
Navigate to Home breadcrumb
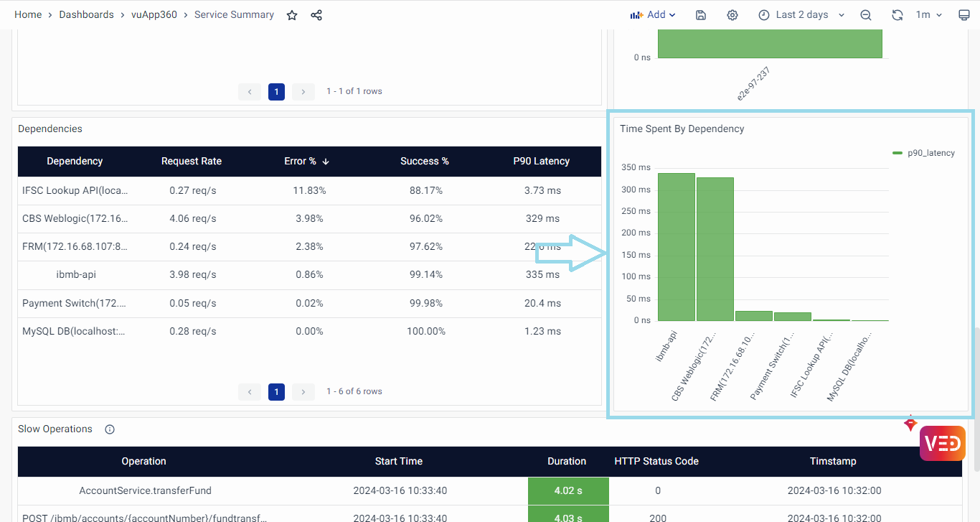pyautogui.click(x=28, y=15)
